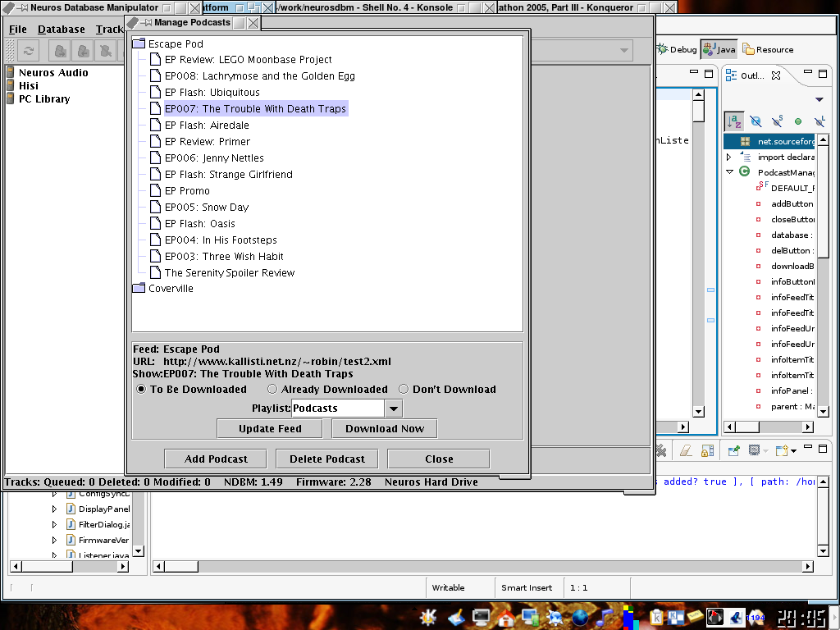Toggle the Hide Static Members icon in Outline
Image resolution: width=840 pixels, height=630 pixels.
tap(776, 121)
